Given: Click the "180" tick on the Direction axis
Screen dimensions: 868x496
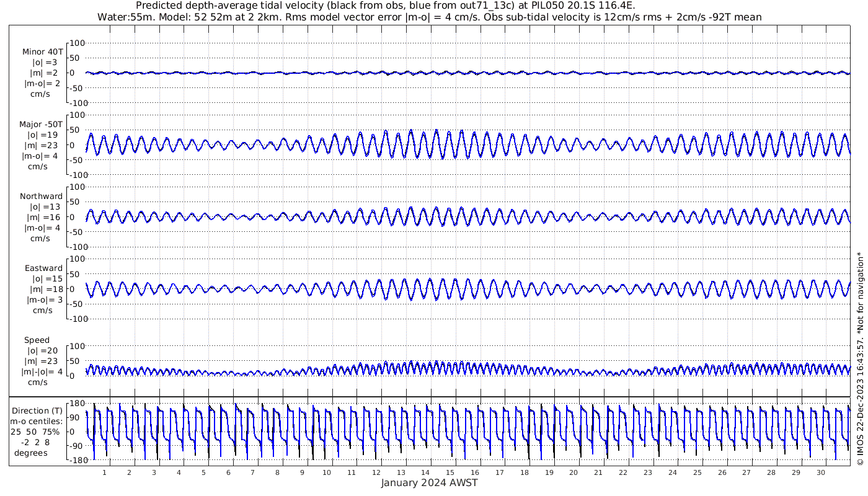Looking at the screenshot, I should (x=76, y=404).
